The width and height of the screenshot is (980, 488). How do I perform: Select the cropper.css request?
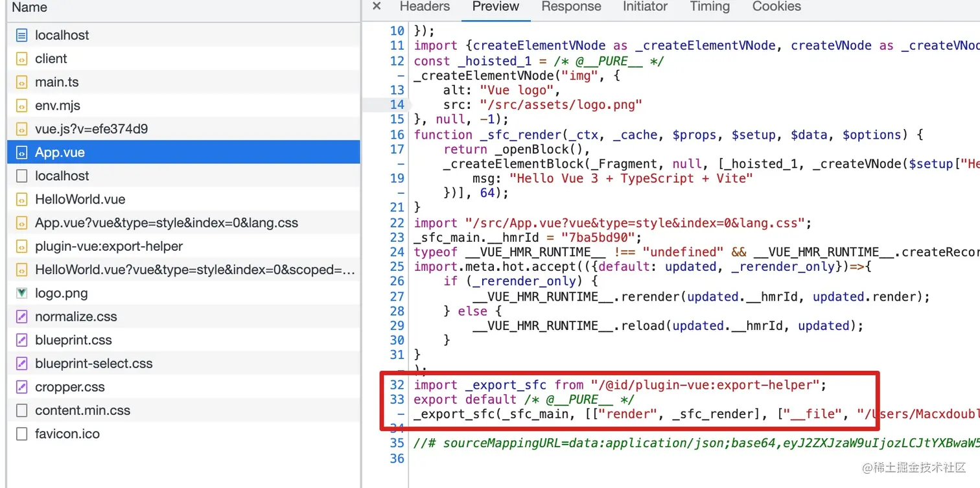click(183, 387)
